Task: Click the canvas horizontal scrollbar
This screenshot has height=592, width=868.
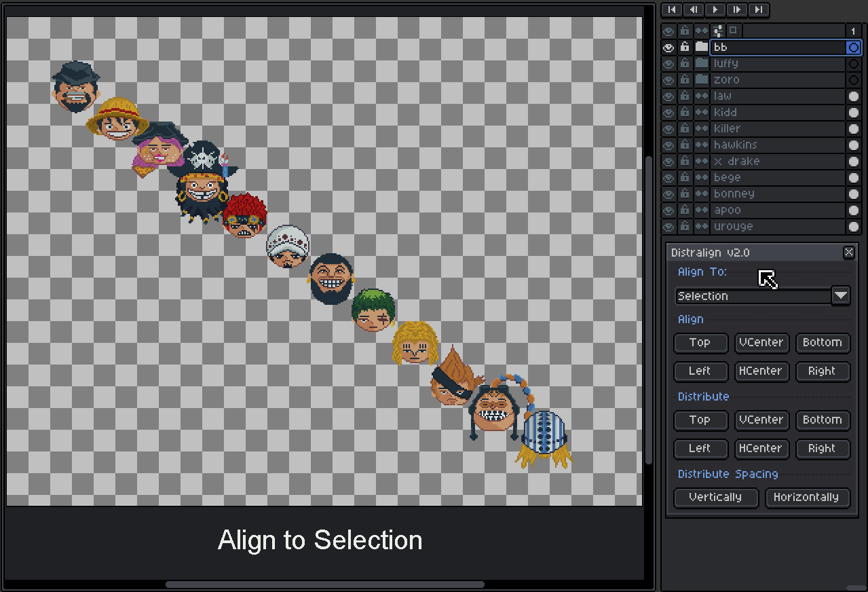Action: pyautogui.click(x=325, y=585)
